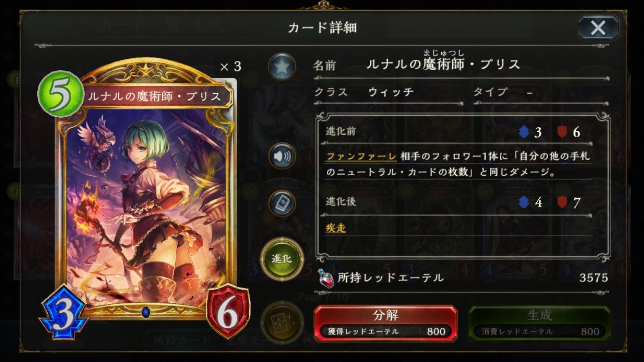The image size is (644, 362).
Task: Play card voice with speaker icon
Action: click(x=282, y=156)
